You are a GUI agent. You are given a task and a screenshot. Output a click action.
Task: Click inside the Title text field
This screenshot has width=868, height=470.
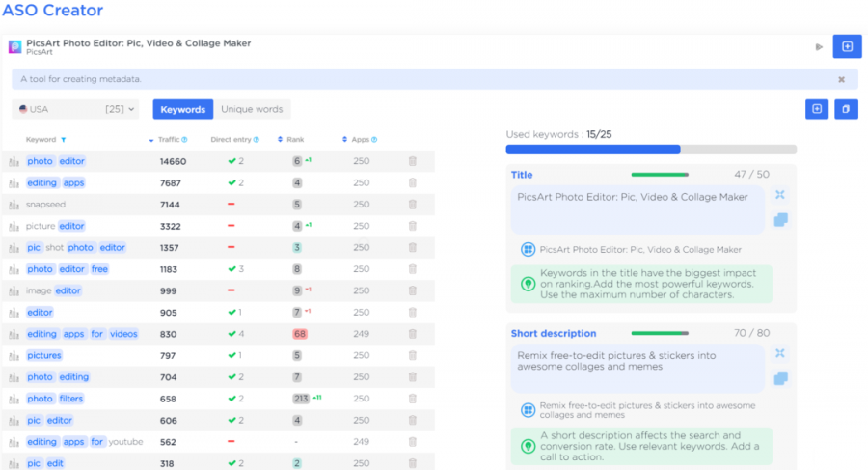click(637, 209)
